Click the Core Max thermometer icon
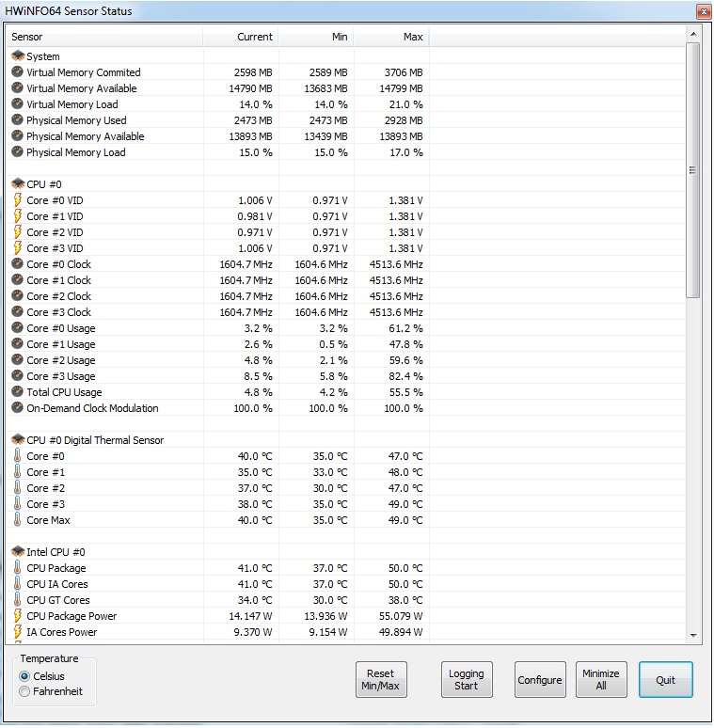 17,520
